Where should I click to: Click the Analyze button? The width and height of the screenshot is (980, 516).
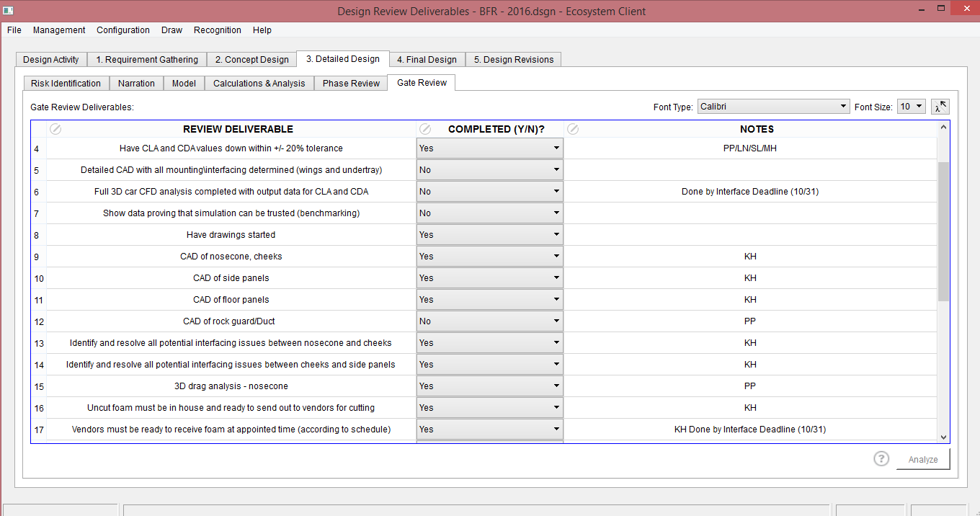click(x=922, y=459)
